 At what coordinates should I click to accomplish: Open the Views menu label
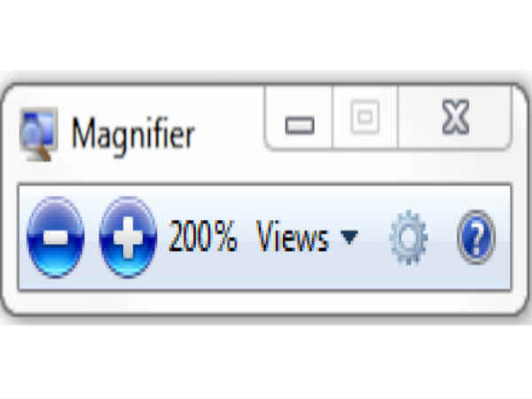292,236
